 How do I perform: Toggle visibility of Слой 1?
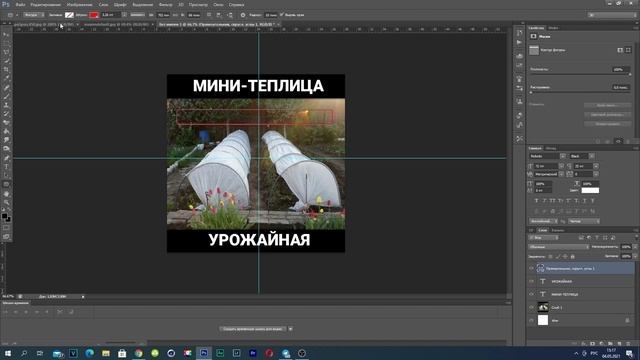pos(531,307)
